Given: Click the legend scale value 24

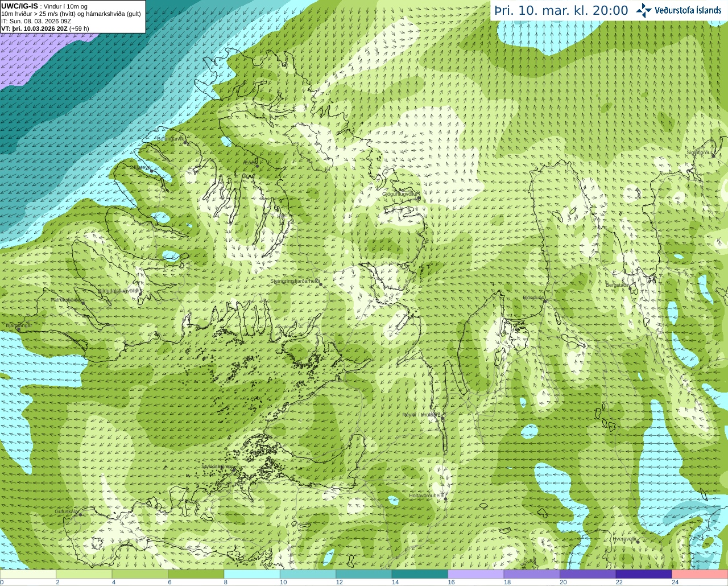Looking at the screenshot, I should tap(675, 582).
